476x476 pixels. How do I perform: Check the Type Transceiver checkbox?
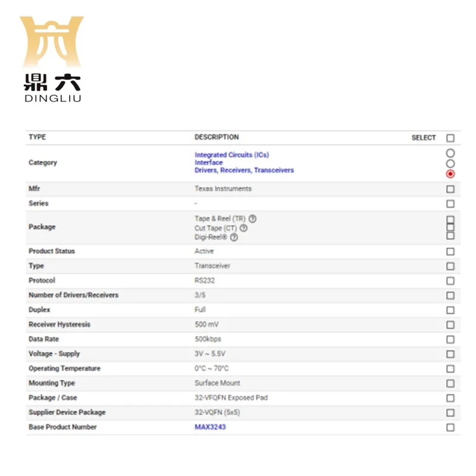(450, 266)
